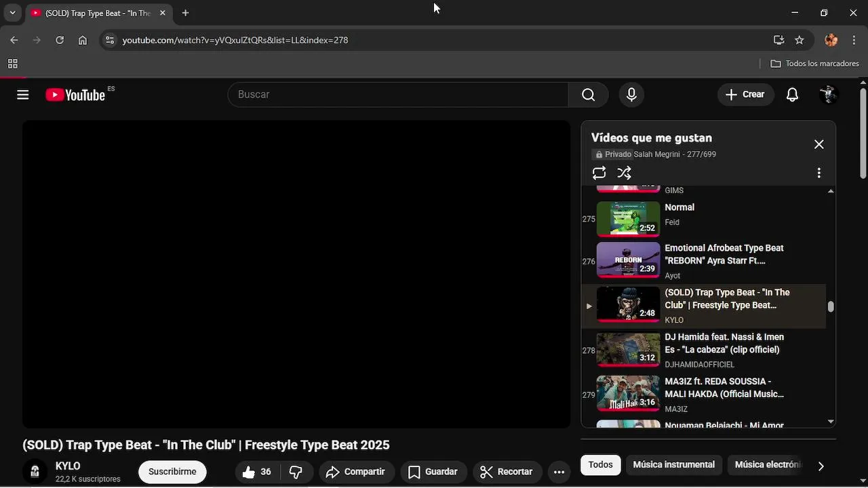Open the KYLO channel name link
868x488 pixels.
68,466
